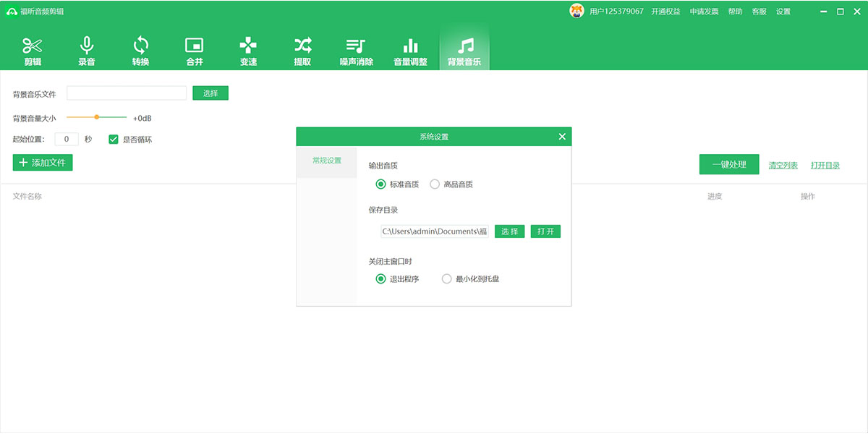Enable 高品音质 high quality output

click(434, 184)
